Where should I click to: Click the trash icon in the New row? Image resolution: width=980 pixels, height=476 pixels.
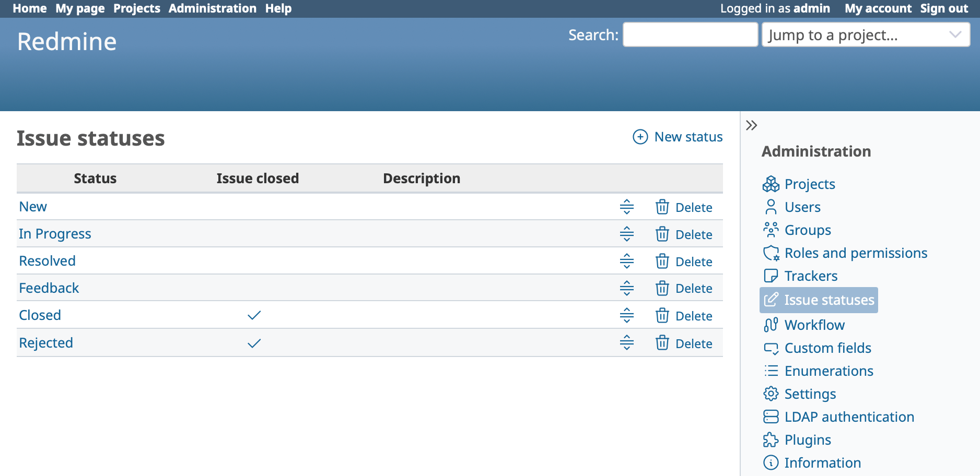click(662, 207)
